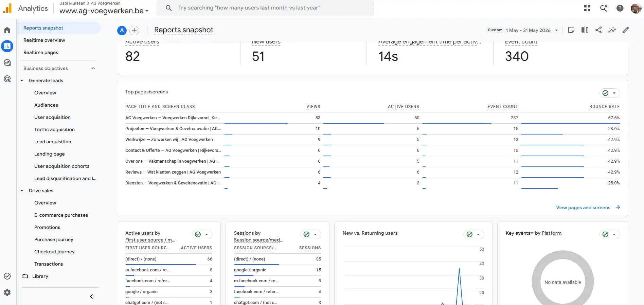Open Traffic acquisition report
The width and height of the screenshot is (644, 305).
(54, 129)
